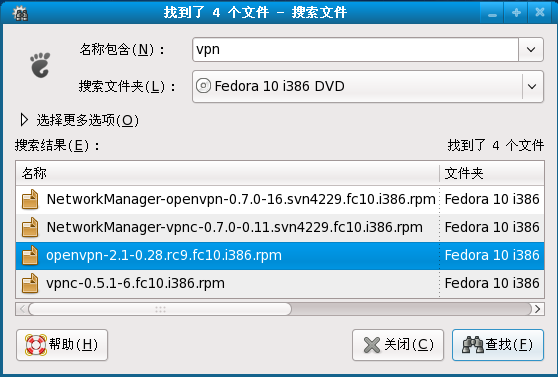Open the name contains history dropdown arrow
Image resolution: width=558 pixels, height=377 pixels.
[x=531, y=49]
